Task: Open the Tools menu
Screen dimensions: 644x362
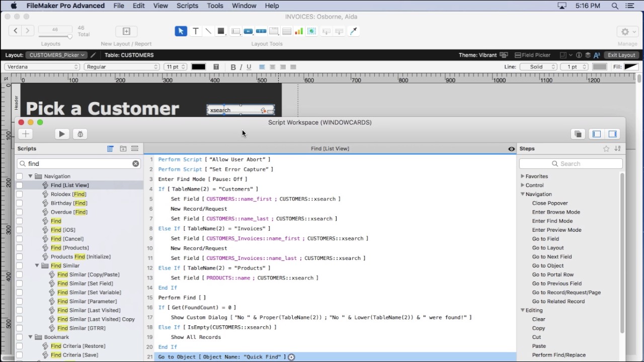Action: click(x=215, y=6)
